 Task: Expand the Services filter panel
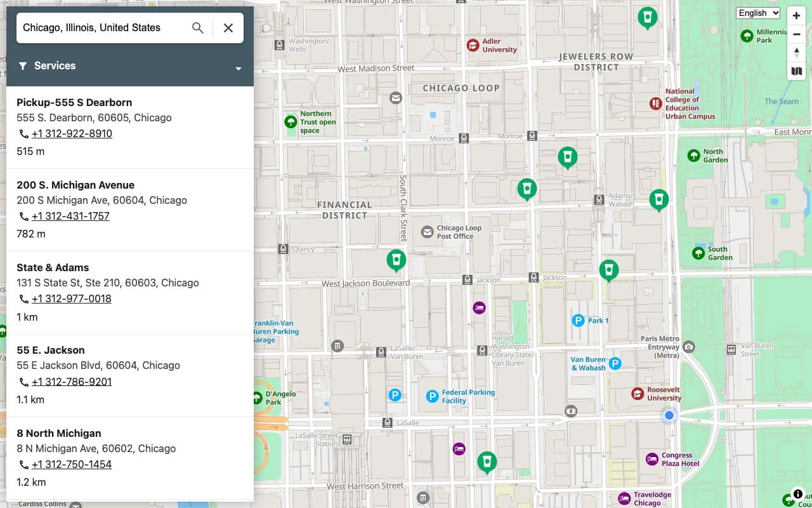pos(239,68)
